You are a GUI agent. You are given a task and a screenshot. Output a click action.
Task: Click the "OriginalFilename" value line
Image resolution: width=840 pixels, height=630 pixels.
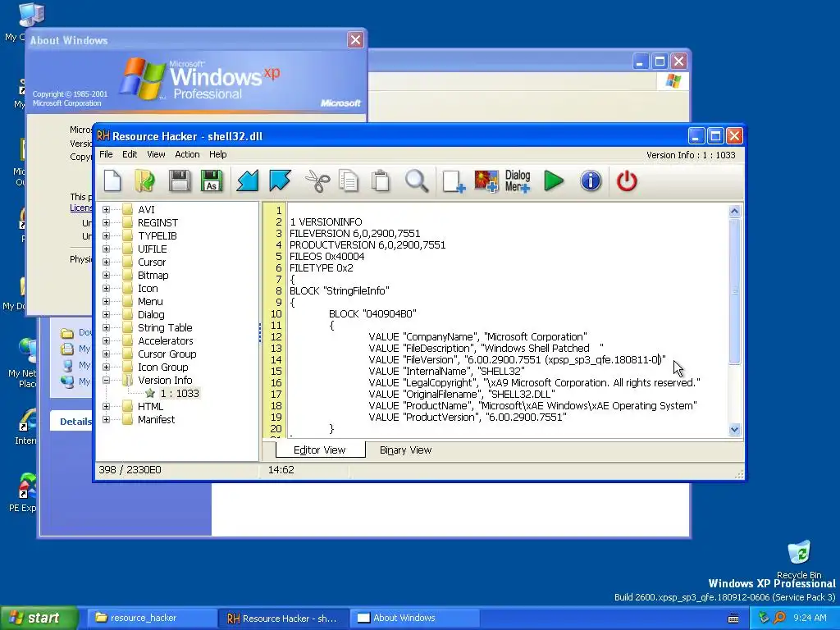pyautogui.click(x=461, y=395)
